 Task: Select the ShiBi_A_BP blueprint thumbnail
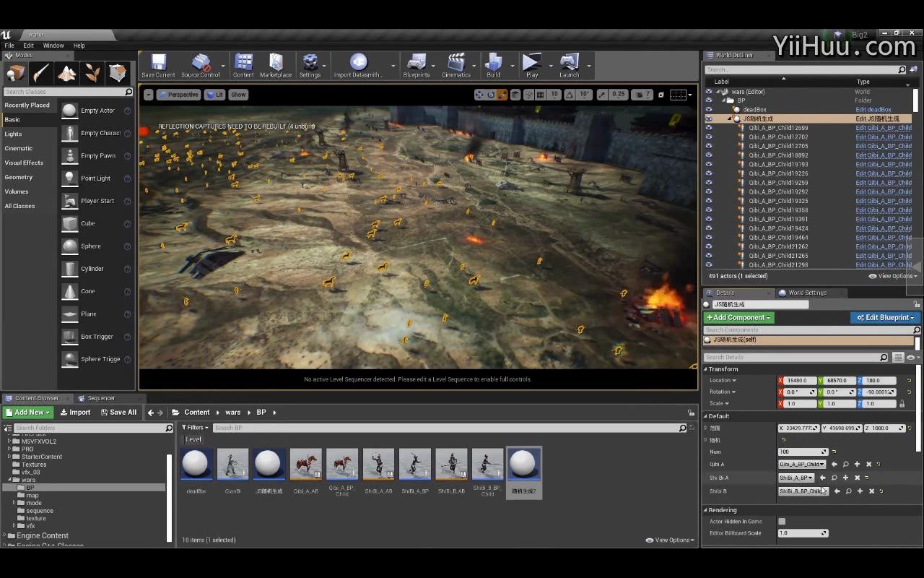pos(415,465)
